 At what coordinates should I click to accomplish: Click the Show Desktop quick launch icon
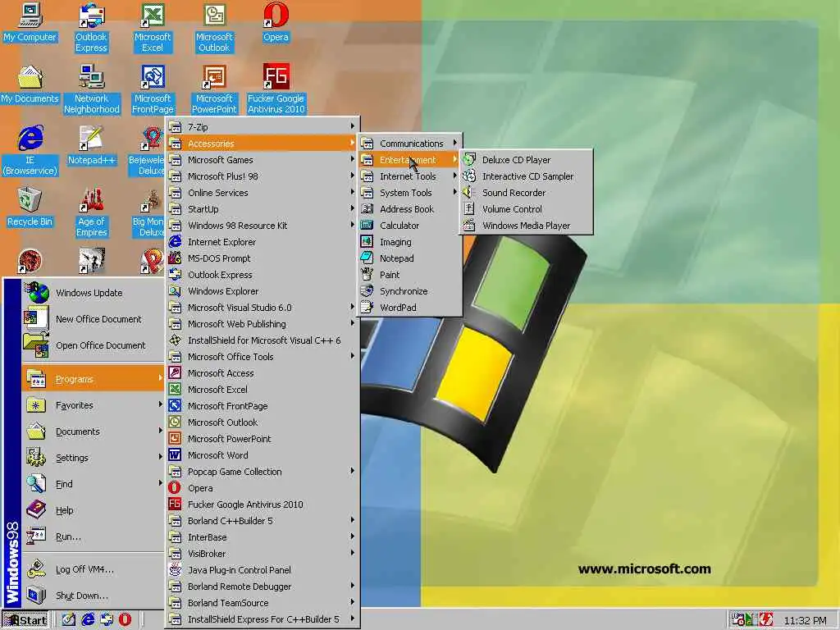pos(69,619)
